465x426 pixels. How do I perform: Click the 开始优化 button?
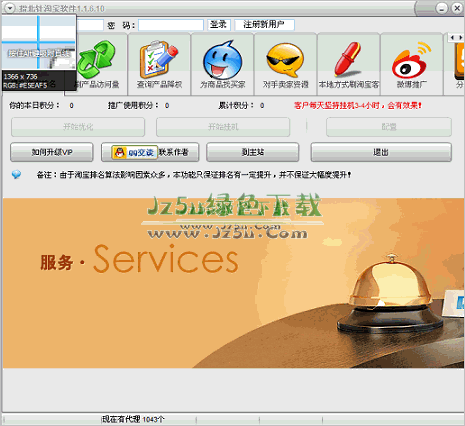coord(78,127)
